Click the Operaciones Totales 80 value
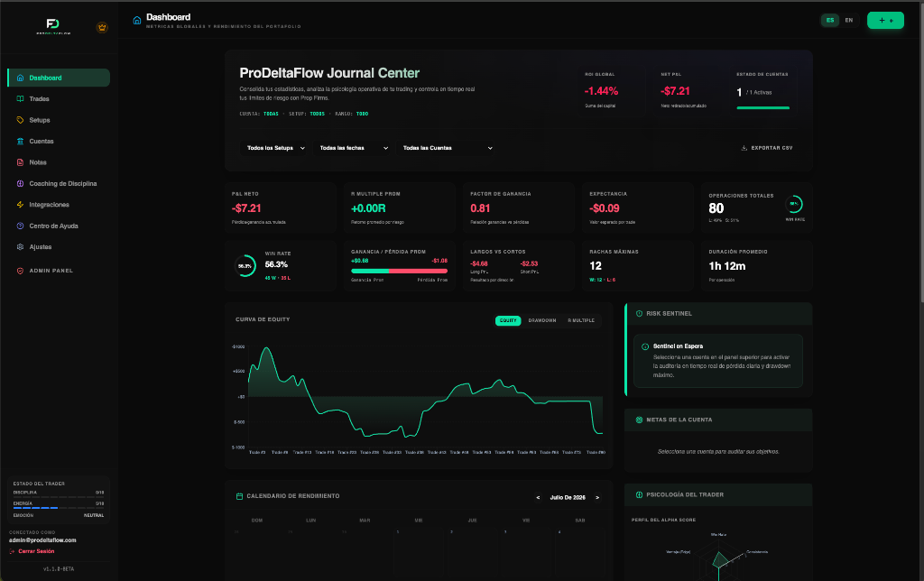The height and width of the screenshot is (581, 924). (716, 208)
